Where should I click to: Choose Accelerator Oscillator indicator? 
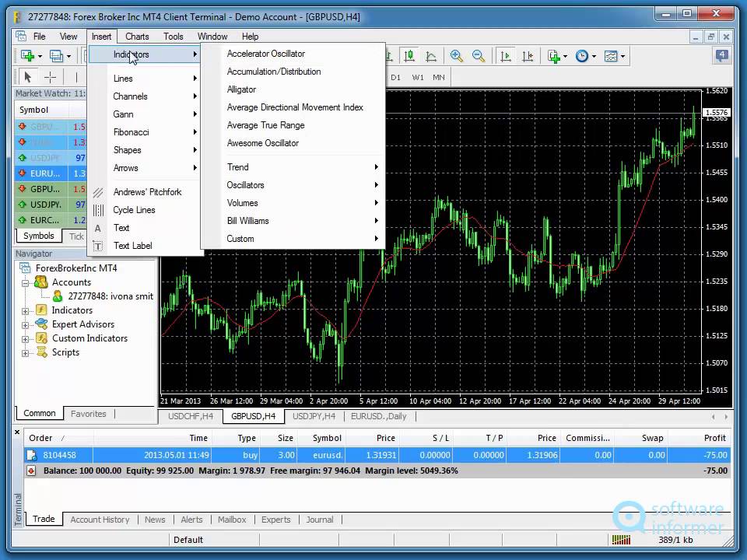[x=293, y=54]
